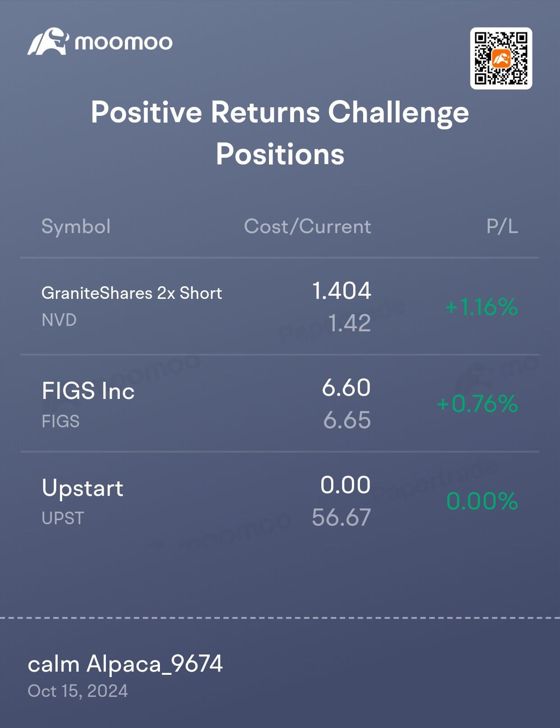The height and width of the screenshot is (728, 560).
Task: Click the orange moomoo icon inside QR code
Action: click(x=501, y=59)
